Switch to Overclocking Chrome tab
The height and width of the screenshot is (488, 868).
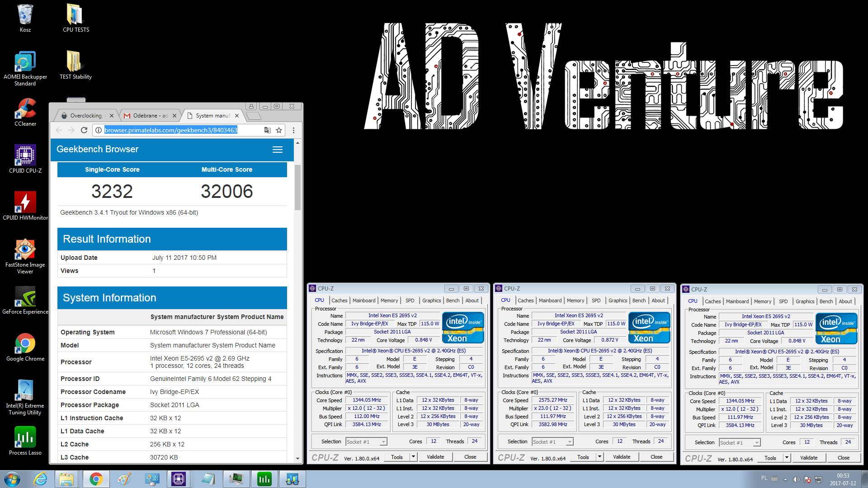(x=86, y=116)
